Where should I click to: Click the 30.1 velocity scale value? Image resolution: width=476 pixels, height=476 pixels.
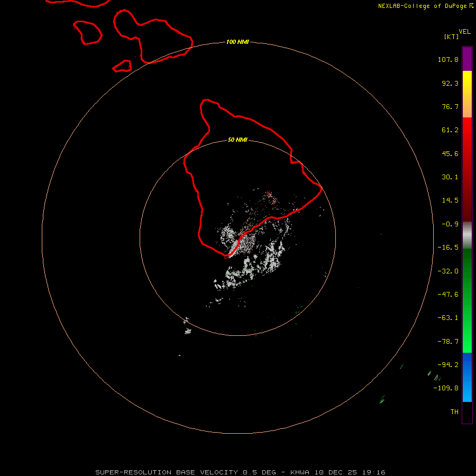[450, 177]
